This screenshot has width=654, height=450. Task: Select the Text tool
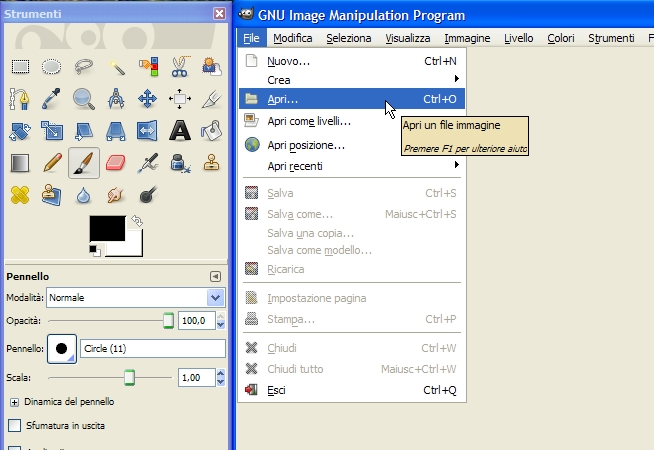coord(180,131)
